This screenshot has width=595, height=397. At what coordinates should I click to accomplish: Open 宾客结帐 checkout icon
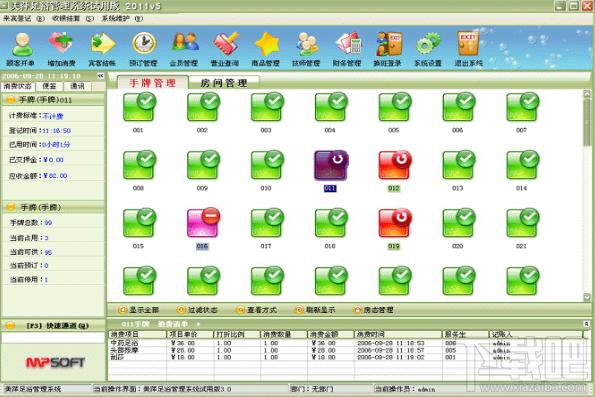point(102,49)
